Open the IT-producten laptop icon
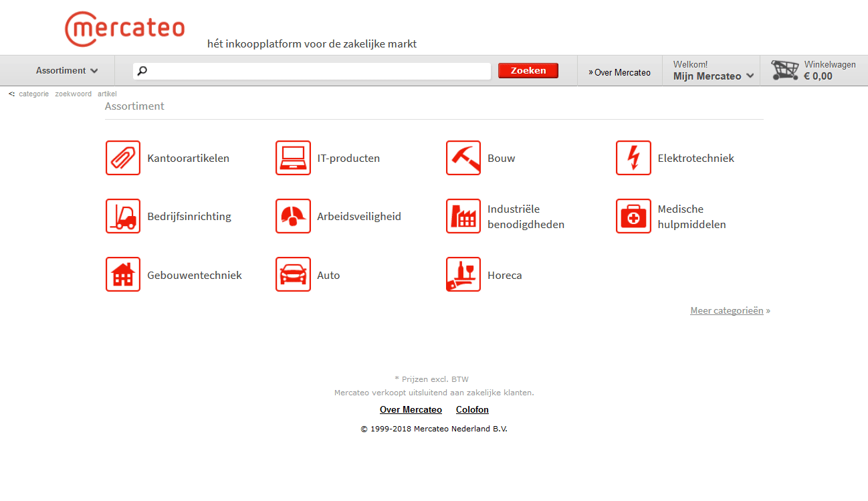868x501 pixels. coord(293,158)
